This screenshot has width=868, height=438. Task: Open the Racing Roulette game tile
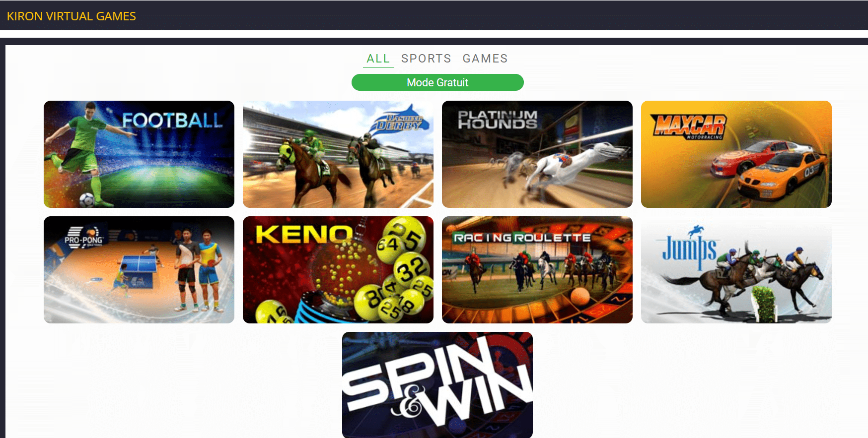[x=537, y=270]
